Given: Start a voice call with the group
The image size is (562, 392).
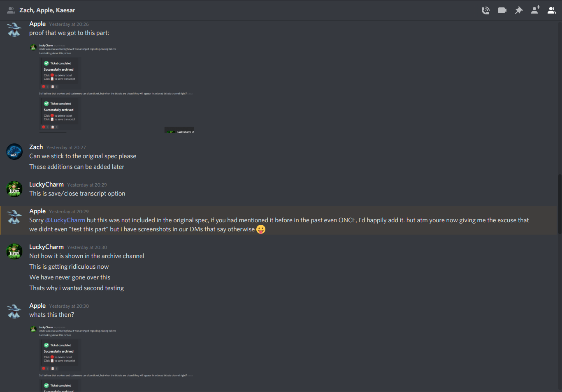Looking at the screenshot, I should coord(485,10).
